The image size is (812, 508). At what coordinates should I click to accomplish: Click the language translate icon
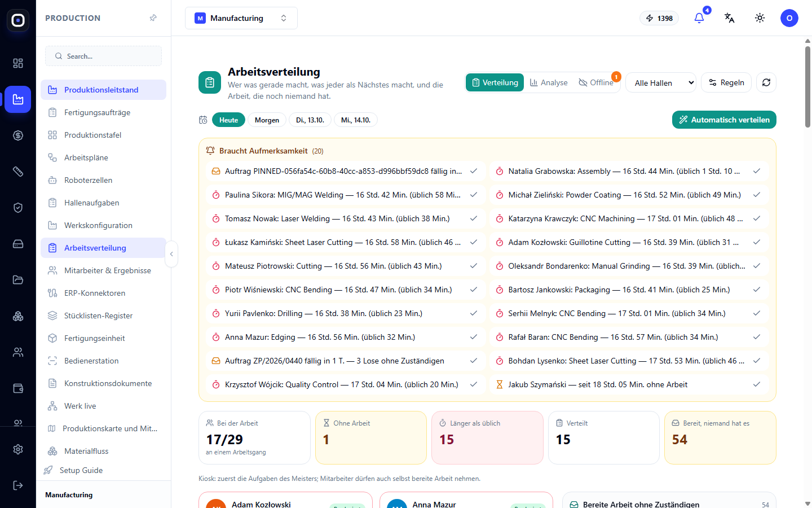point(730,18)
